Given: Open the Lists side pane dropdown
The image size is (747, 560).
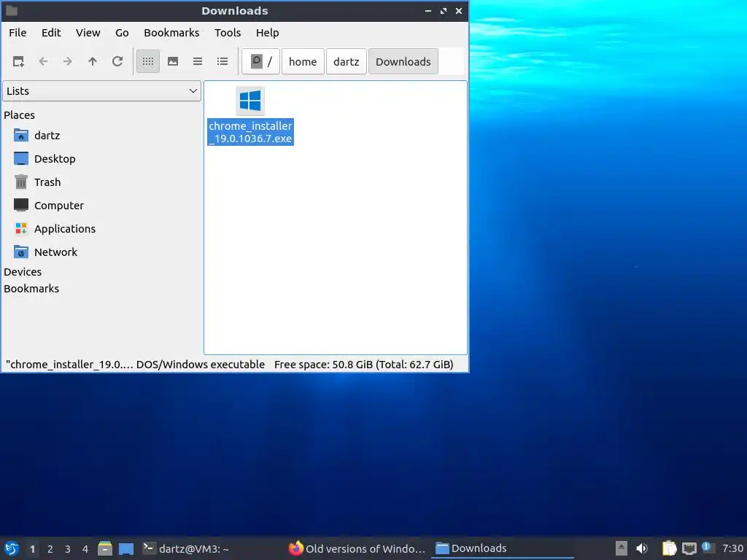Looking at the screenshot, I should coord(101,91).
